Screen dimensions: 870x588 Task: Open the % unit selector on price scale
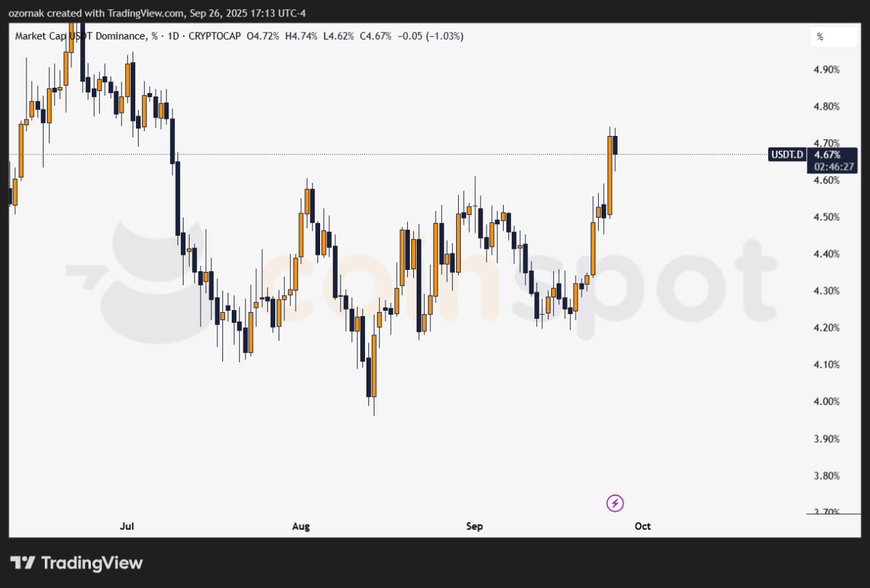pyautogui.click(x=833, y=37)
